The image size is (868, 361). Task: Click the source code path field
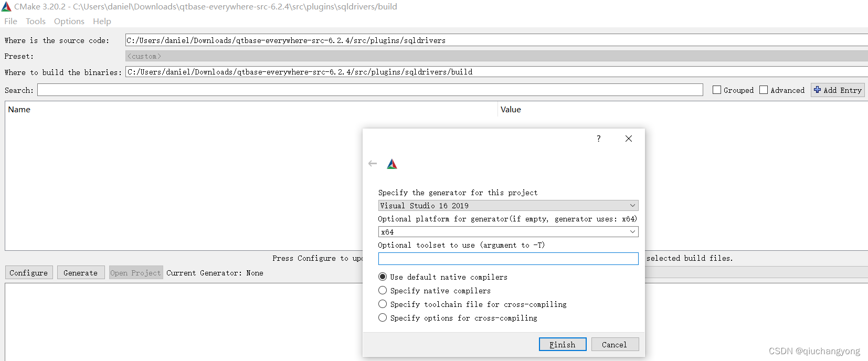(x=496, y=40)
